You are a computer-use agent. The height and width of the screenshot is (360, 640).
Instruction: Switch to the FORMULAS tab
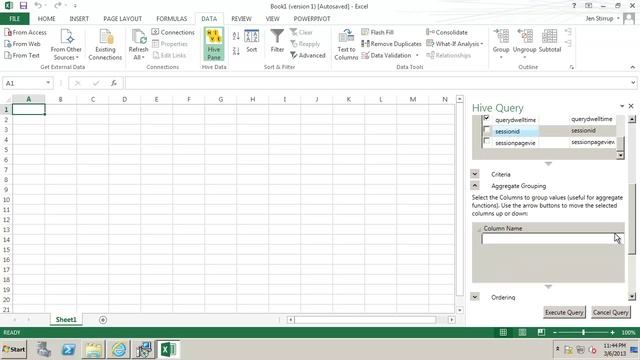pos(171,19)
